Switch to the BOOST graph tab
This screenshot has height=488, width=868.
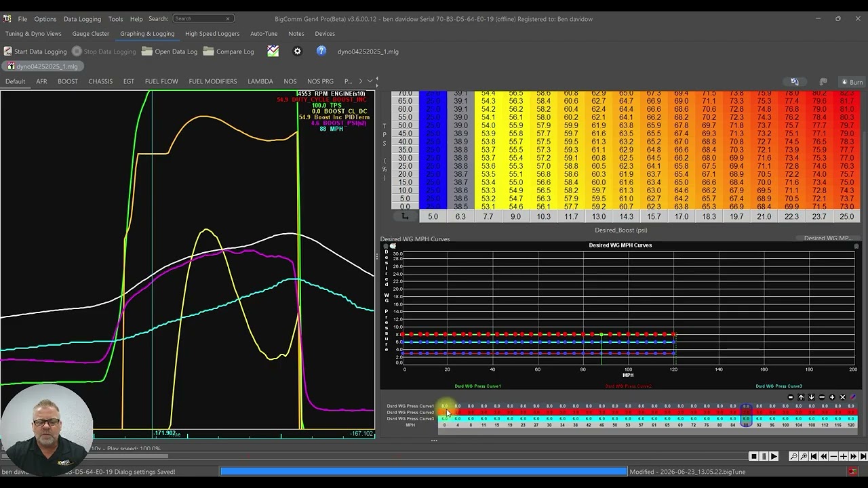68,81
